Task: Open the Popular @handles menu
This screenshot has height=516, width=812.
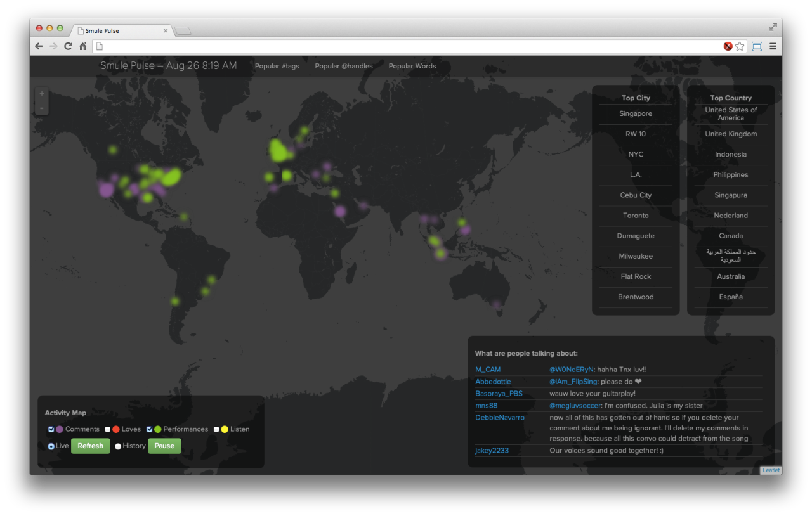Action: 344,66
